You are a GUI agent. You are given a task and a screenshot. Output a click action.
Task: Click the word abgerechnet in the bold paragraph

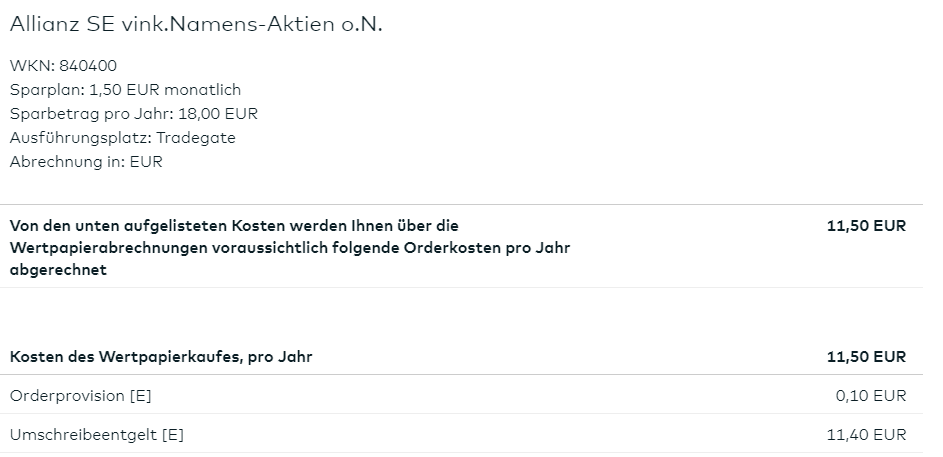tap(58, 269)
